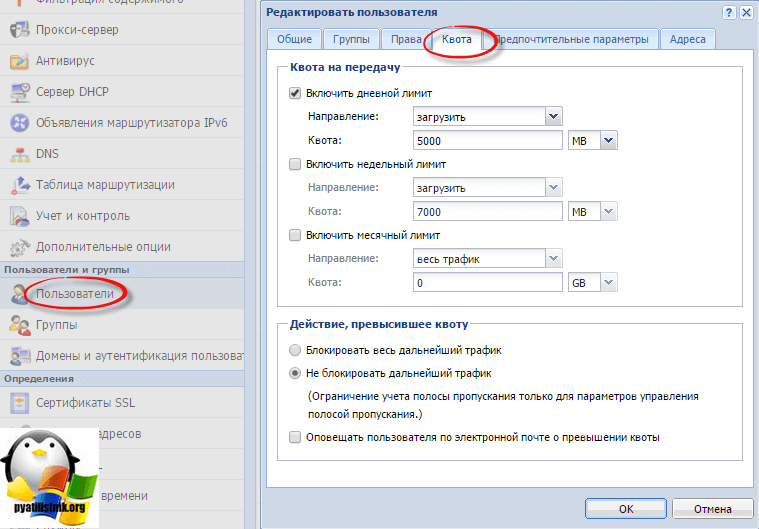Click Определения section header
This screenshot has width=759, height=529.
point(122,378)
